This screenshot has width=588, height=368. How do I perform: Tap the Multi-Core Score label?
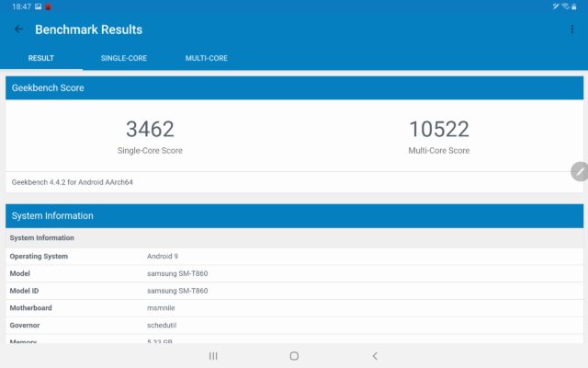(439, 151)
